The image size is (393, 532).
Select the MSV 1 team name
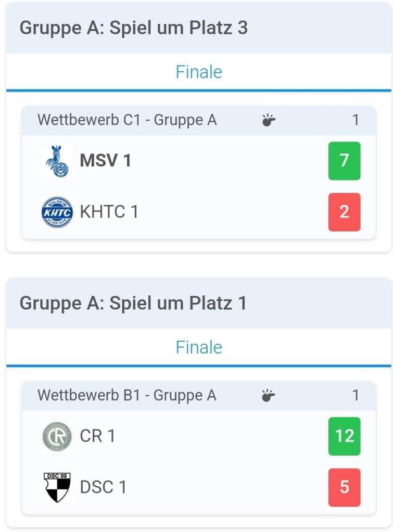[105, 161]
